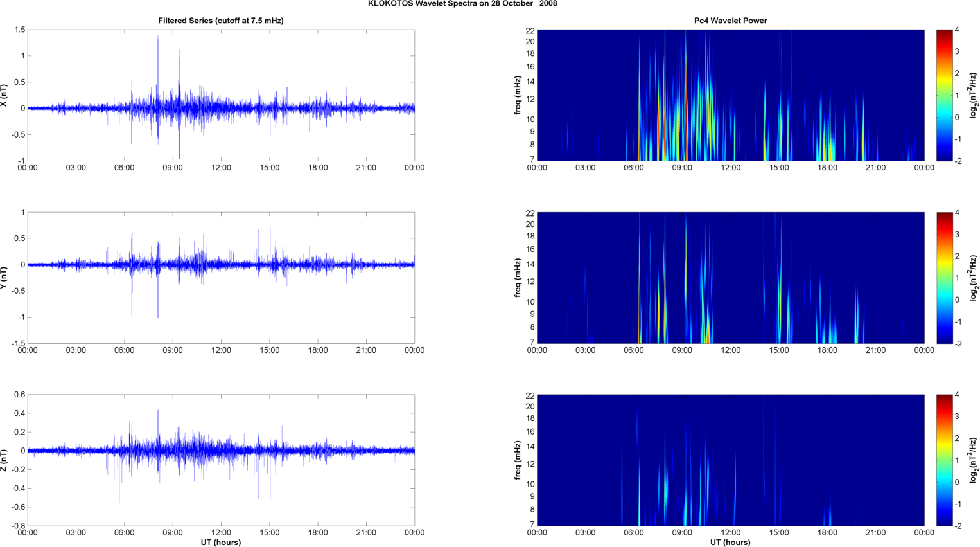980x547 pixels.
Task: Select the "10" frequency tick of Z spectrogram
Action: click(x=530, y=484)
